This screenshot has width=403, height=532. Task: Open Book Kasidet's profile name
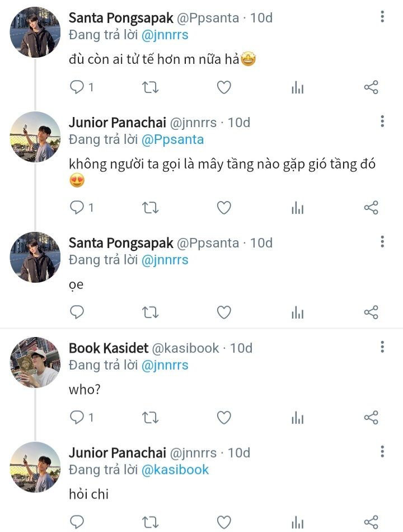[x=109, y=348]
